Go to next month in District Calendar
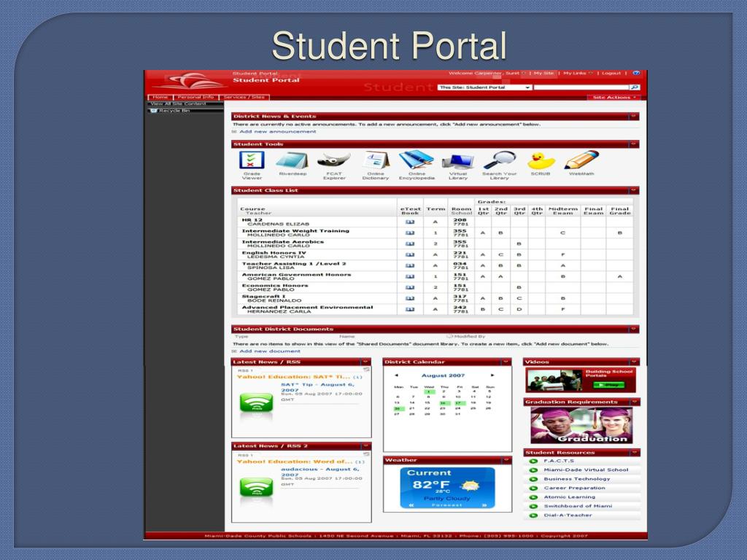The image size is (747, 560). pos(492,376)
